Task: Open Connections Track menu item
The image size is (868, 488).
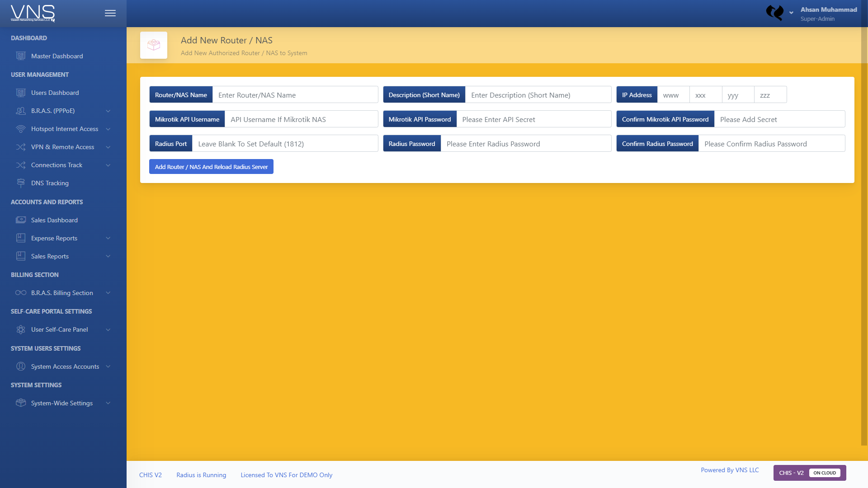Action: coord(57,165)
